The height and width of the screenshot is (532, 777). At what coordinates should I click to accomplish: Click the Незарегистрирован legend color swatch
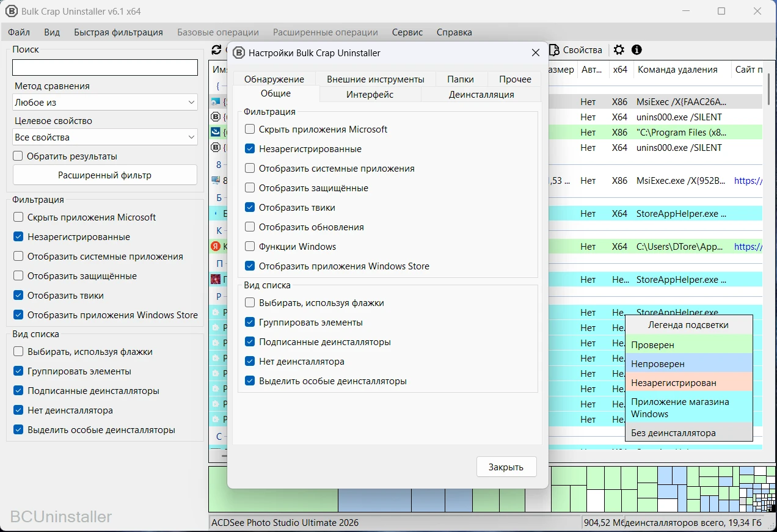click(689, 383)
